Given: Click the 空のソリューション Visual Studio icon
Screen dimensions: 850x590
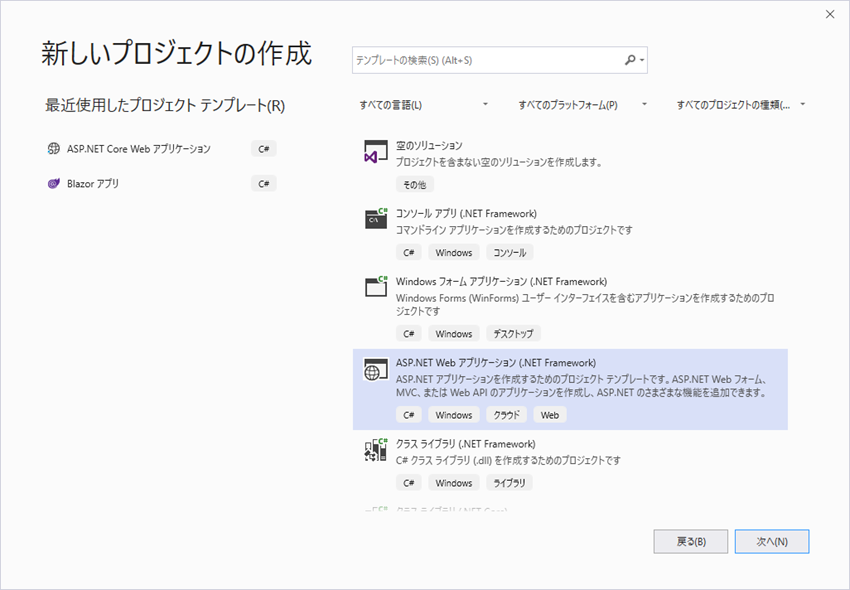Looking at the screenshot, I should tap(376, 151).
